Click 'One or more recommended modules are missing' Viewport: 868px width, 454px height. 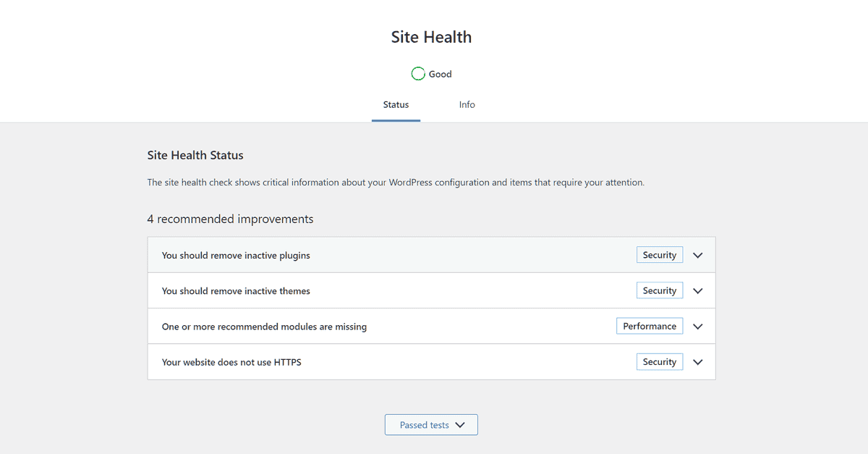[264, 327]
